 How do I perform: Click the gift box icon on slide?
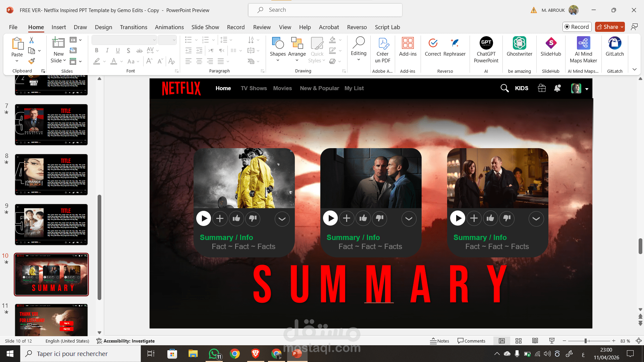coord(542,88)
